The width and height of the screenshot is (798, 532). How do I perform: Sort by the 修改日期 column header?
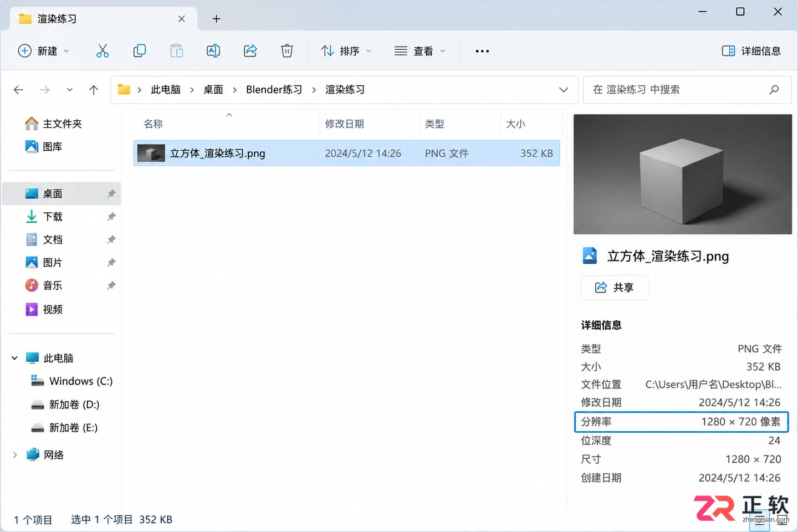[x=345, y=124]
